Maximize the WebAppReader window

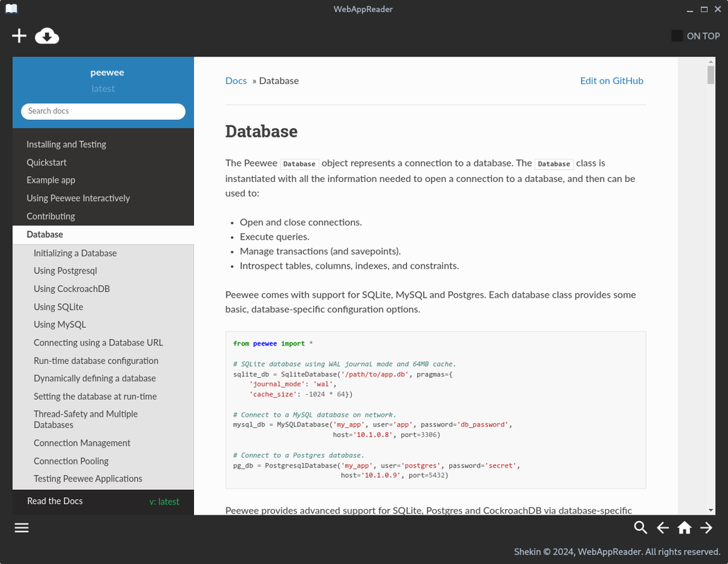(704, 9)
